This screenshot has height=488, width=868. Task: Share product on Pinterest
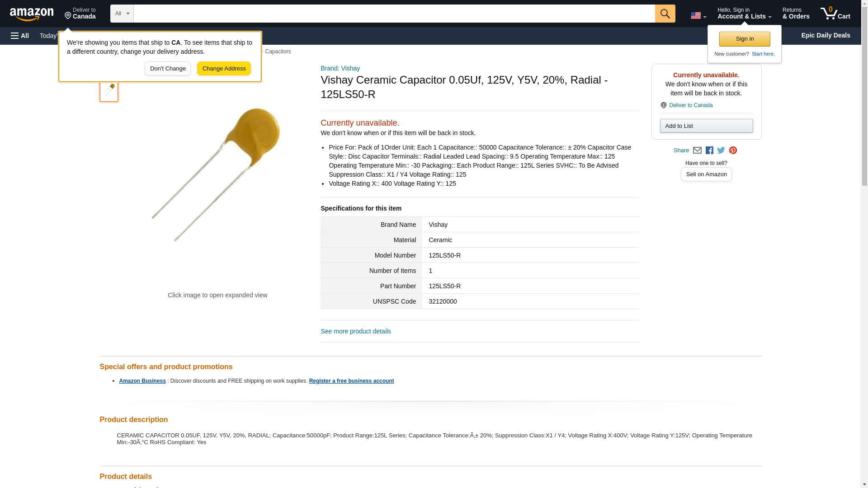coord(733,150)
